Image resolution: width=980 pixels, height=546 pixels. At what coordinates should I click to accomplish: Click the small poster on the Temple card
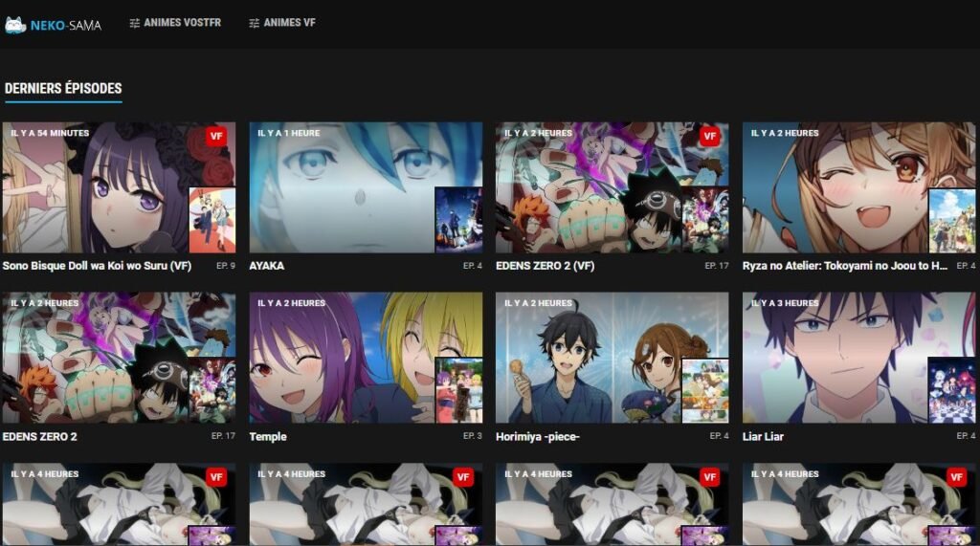pyautogui.click(x=458, y=390)
